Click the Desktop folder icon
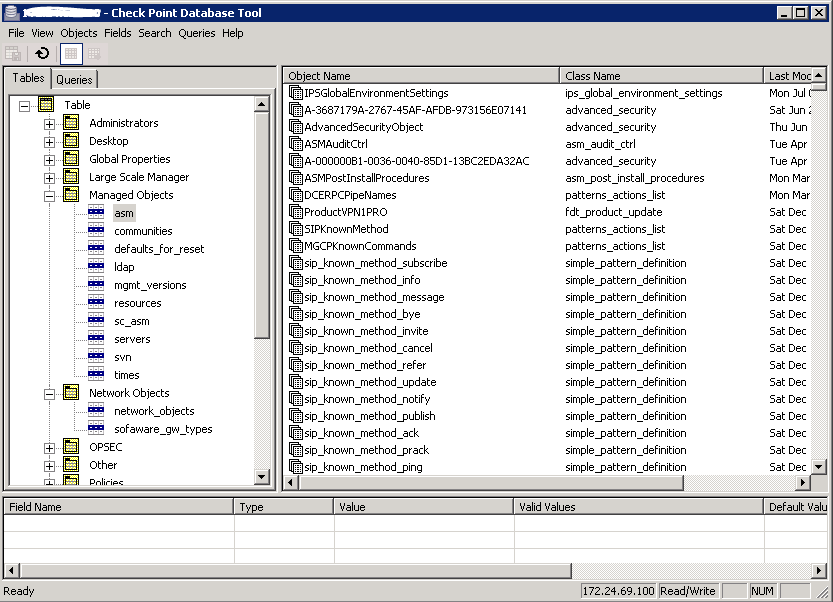The height and width of the screenshot is (602, 833). (x=71, y=141)
